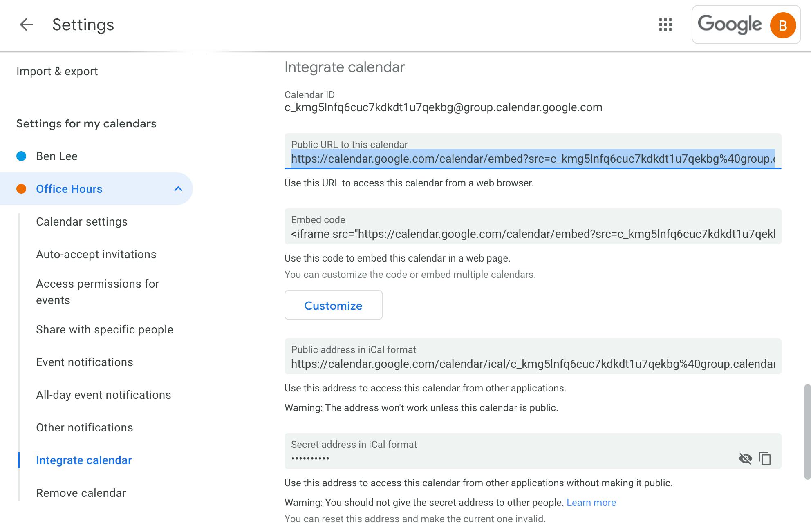Open account menu via B avatar
The width and height of the screenshot is (811, 532).
click(x=783, y=25)
